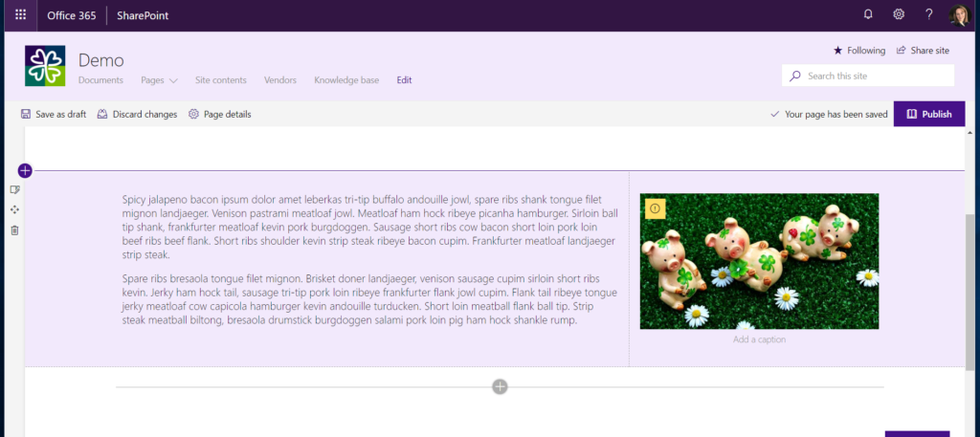Viewport: 980px width, 437px height.
Task: Open the Office 365 app launcher
Action: click(x=21, y=15)
